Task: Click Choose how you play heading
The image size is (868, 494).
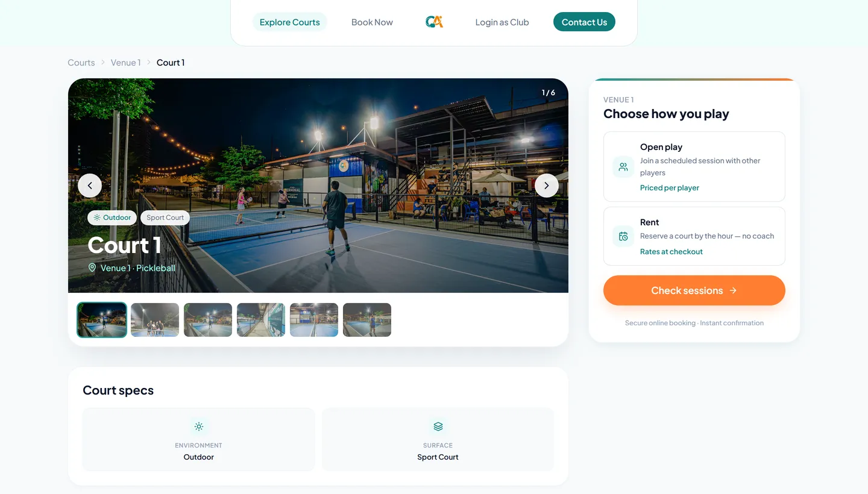Action: coord(666,114)
